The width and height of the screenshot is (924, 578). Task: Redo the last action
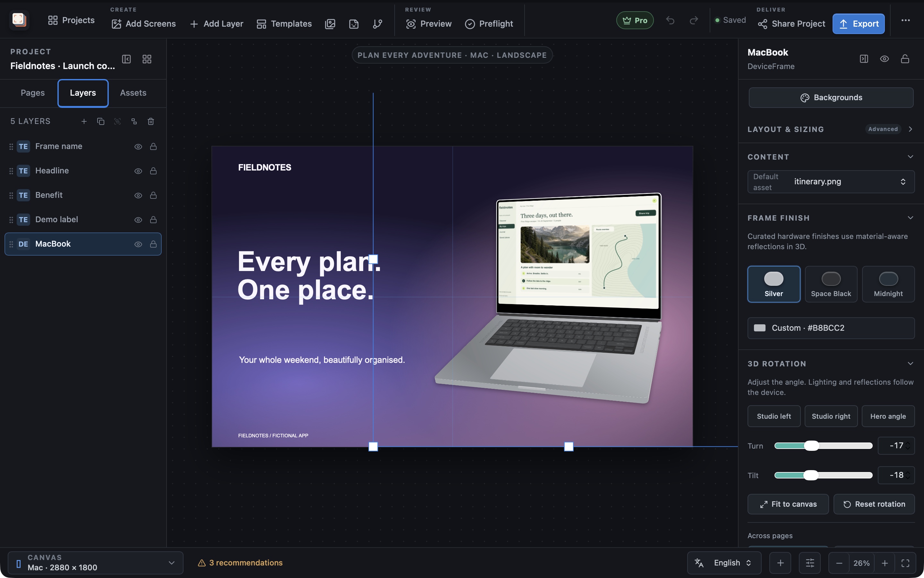pos(694,20)
